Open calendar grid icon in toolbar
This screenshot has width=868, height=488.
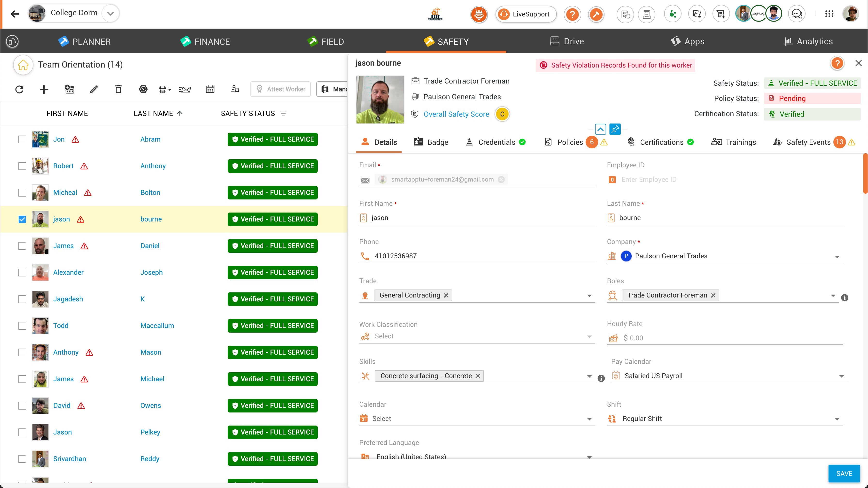(210, 89)
